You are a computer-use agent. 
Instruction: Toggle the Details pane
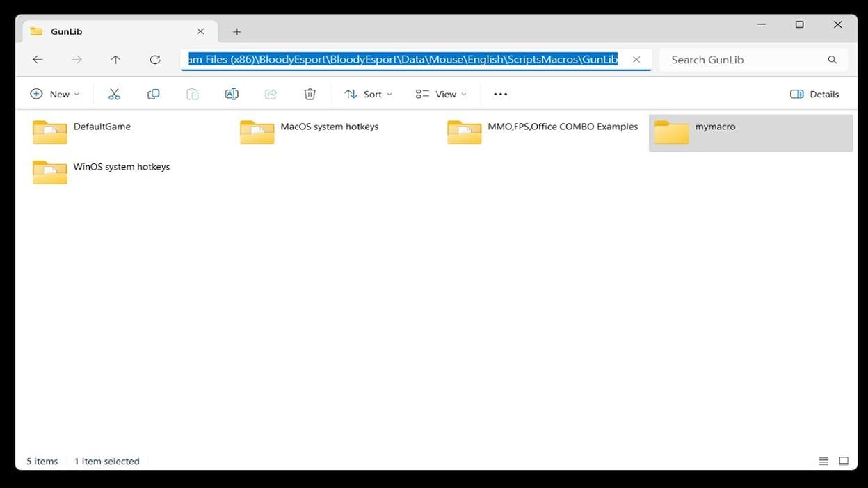click(x=814, y=94)
